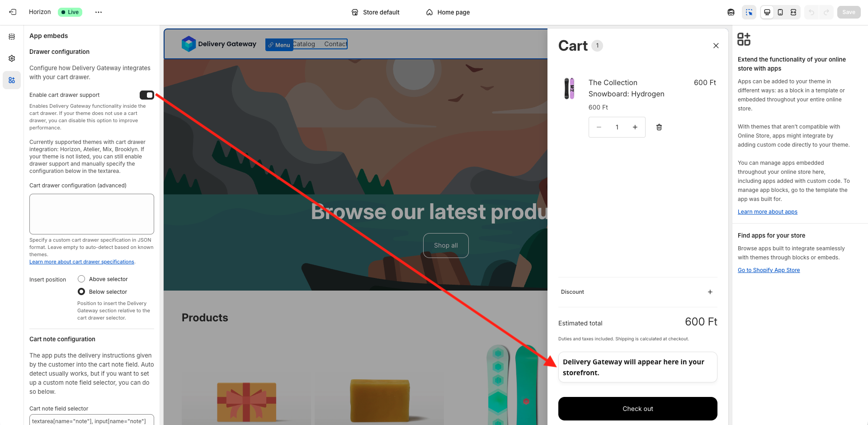Follow the Go to Shopify App Store link
Screen dimensions: 868x425
point(769,270)
